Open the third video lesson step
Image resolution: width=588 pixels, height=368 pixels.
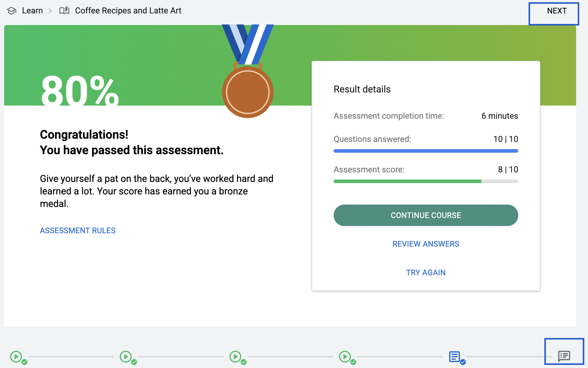235,356
